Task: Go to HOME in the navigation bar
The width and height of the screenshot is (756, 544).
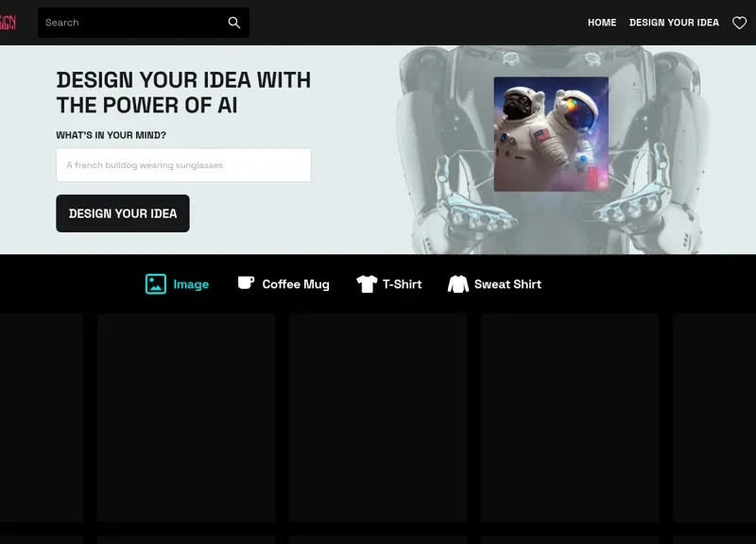Action: 602,23
